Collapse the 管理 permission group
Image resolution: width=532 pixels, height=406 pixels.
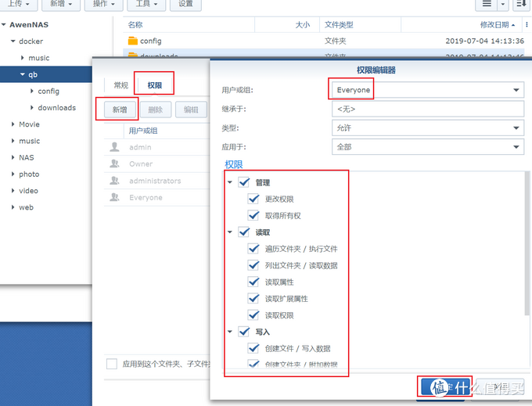coord(231,182)
